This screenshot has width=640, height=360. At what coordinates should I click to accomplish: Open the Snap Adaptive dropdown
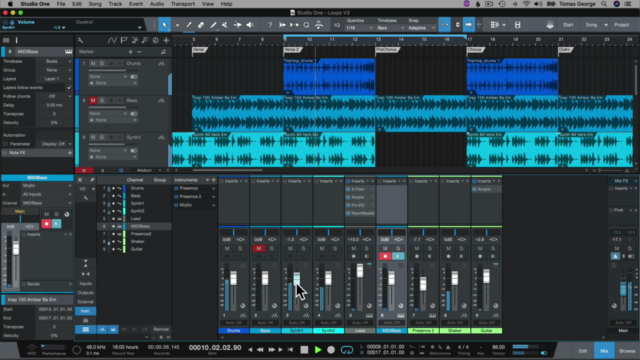(x=421, y=28)
